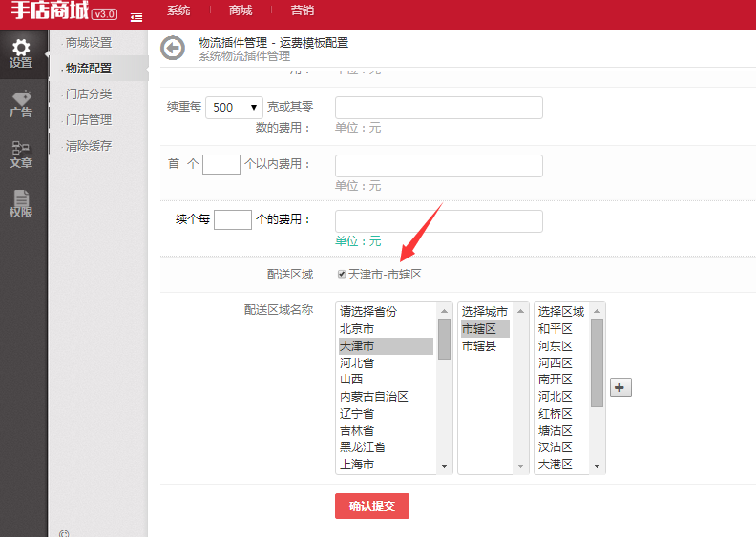Toggle the header menu collapse icon
Viewport: 756px width, 537px height.
coord(137,17)
